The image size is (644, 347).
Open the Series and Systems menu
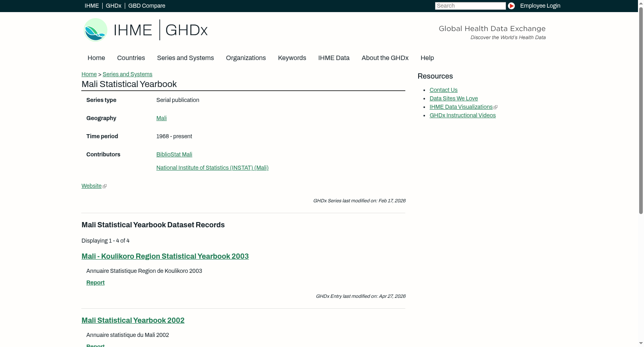click(x=186, y=58)
